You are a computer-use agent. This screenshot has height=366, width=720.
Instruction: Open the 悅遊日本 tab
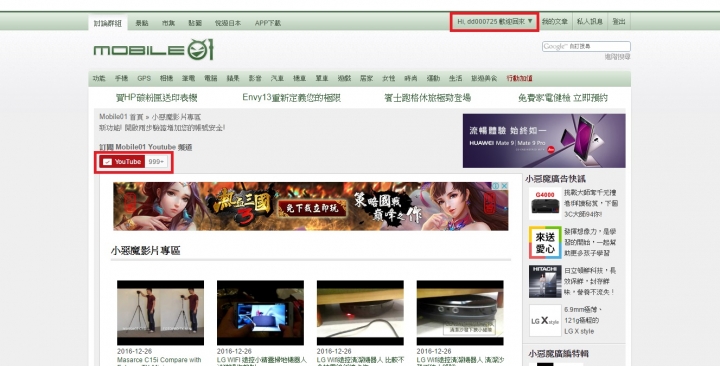228,23
